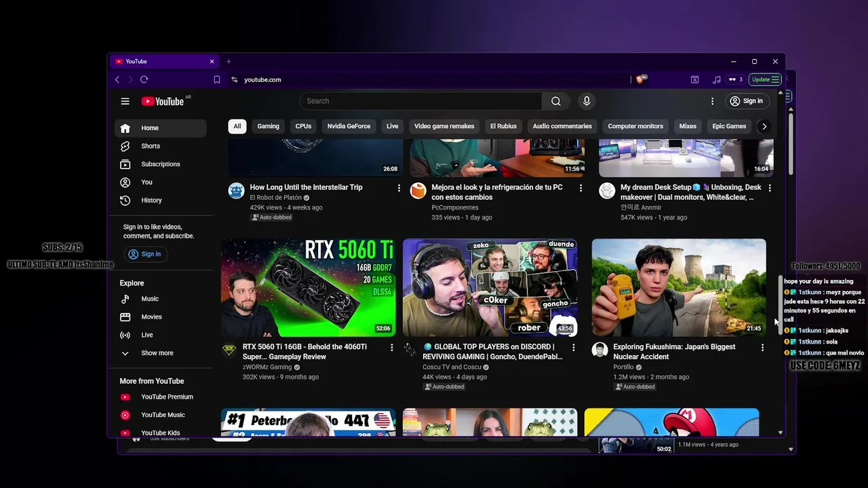
Task: Open options for RTX 5060 Ti video
Action: pos(391,347)
